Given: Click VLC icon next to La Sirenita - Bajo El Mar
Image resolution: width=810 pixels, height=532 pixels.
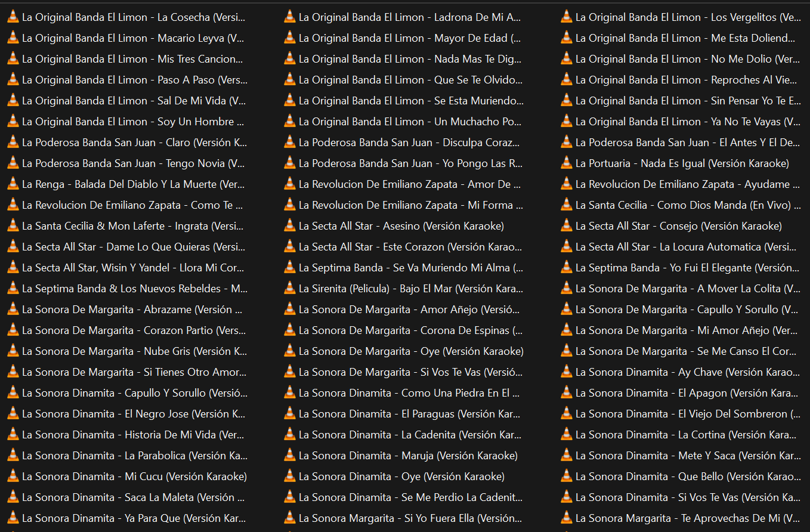Looking at the screenshot, I should pyautogui.click(x=289, y=288).
